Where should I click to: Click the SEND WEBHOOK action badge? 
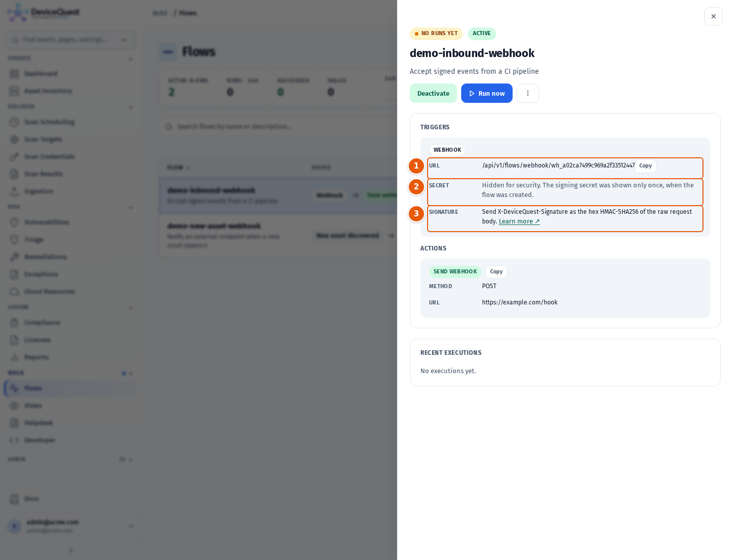(455, 272)
